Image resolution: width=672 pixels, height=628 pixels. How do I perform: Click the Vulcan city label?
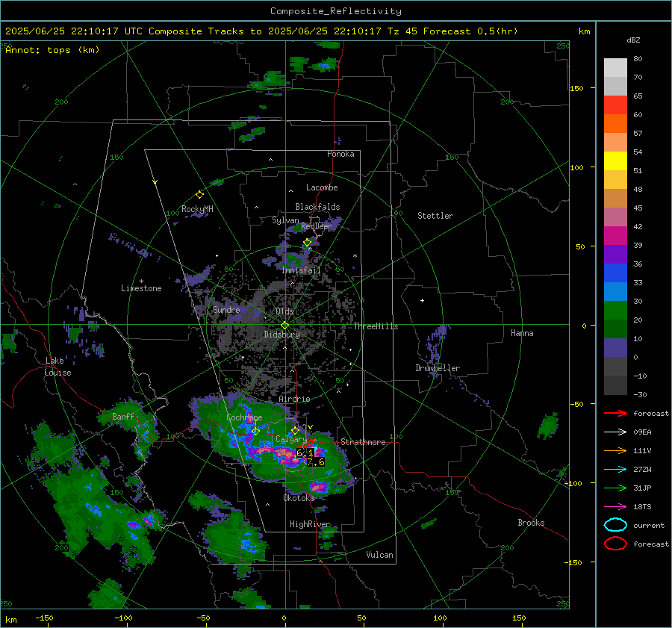pos(380,555)
